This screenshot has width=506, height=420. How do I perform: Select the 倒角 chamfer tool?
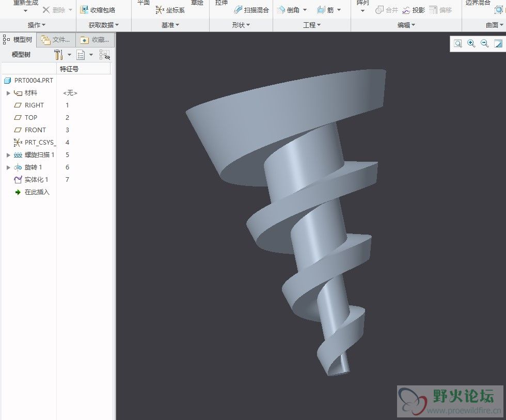point(289,10)
